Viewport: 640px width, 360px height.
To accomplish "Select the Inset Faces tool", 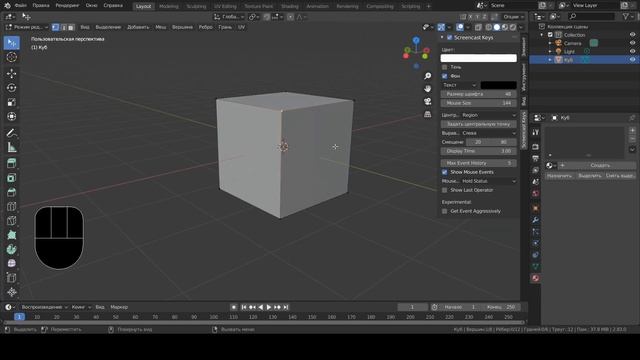I will point(11,178).
